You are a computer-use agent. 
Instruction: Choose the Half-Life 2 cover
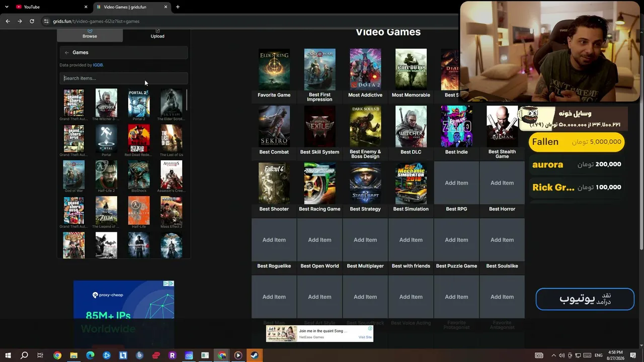(x=106, y=174)
